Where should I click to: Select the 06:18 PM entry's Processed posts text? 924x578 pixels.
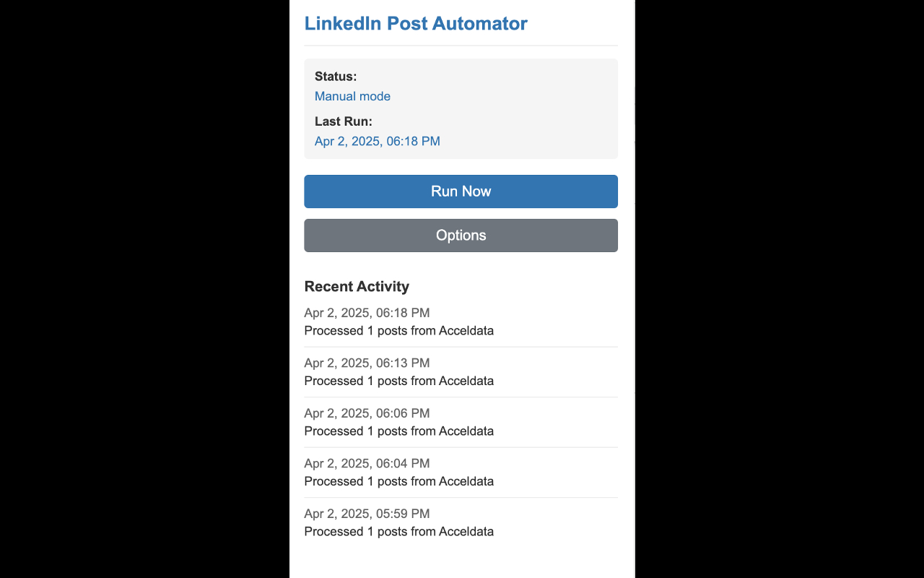398,331
